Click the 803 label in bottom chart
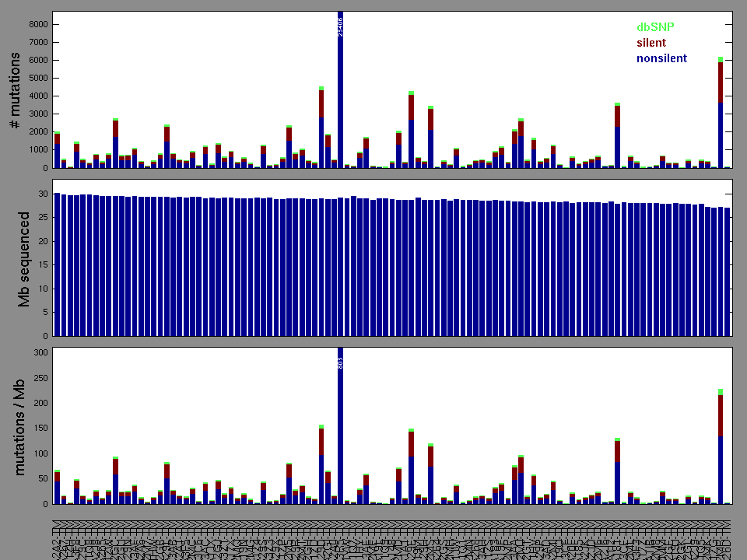The height and width of the screenshot is (560, 747). pos(341,362)
